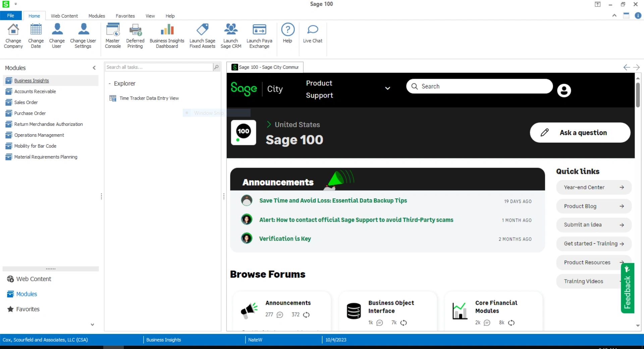
Task: Click the Ask a question button
Action: [x=580, y=133]
